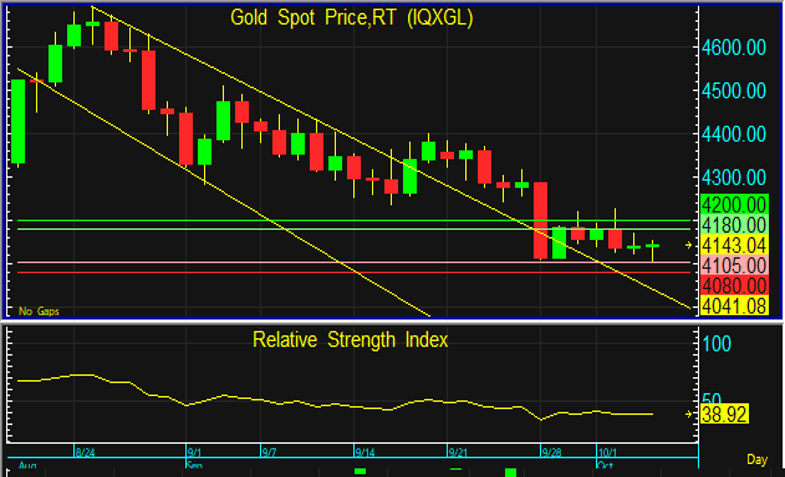Select the pink 4105.00 price level tag

point(734,265)
